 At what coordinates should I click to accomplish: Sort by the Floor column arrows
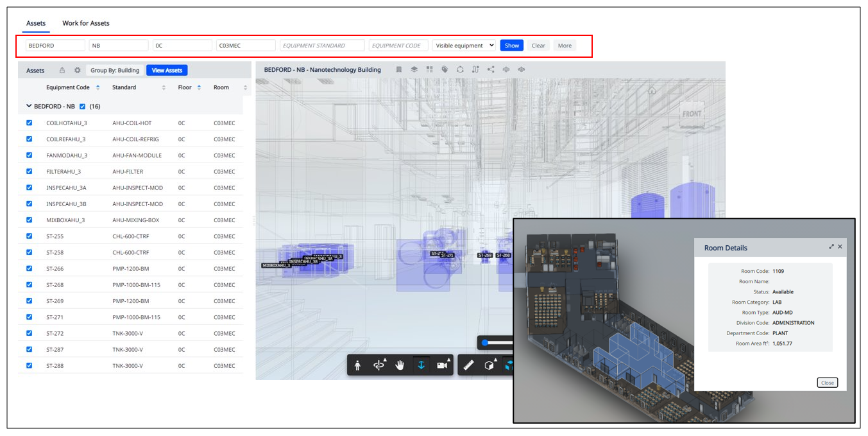pyautogui.click(x=199, y=87)
